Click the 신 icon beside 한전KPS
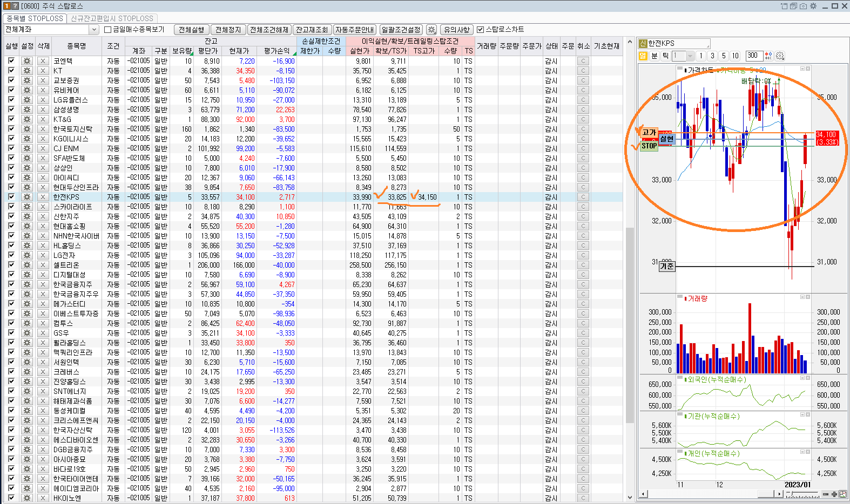850x504 pixels. [643, 43]
